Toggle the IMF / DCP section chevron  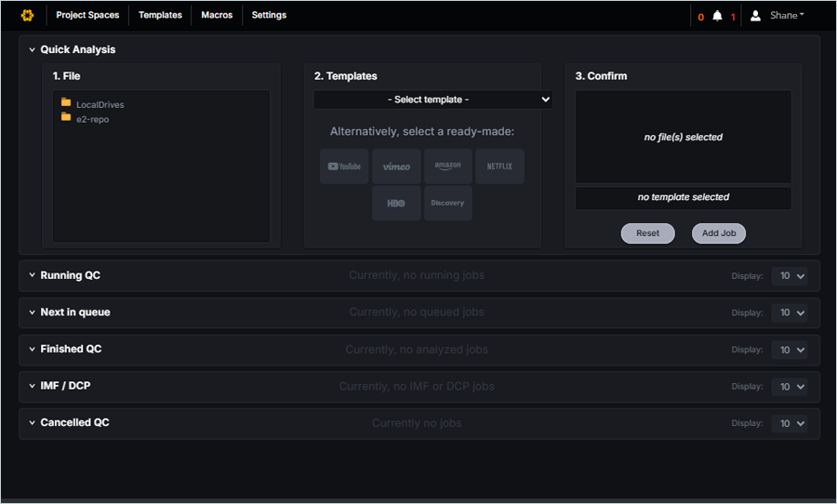[32, 386]
